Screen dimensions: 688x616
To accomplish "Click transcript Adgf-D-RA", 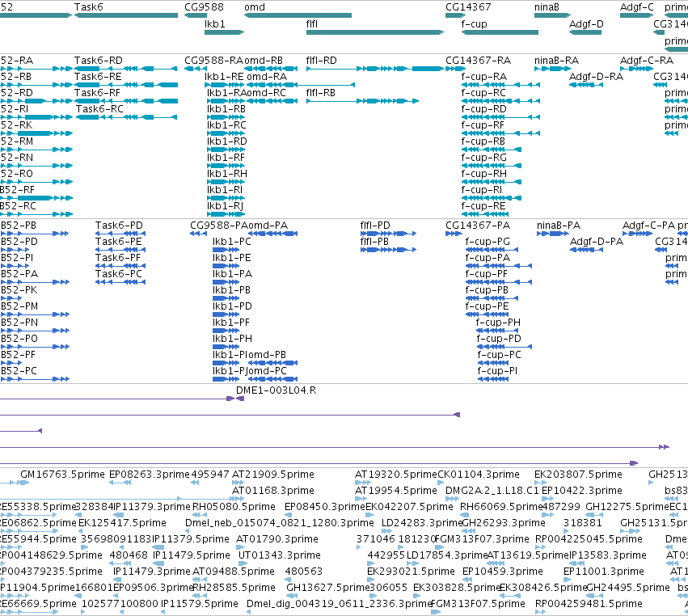I will [x=597, y=76].
